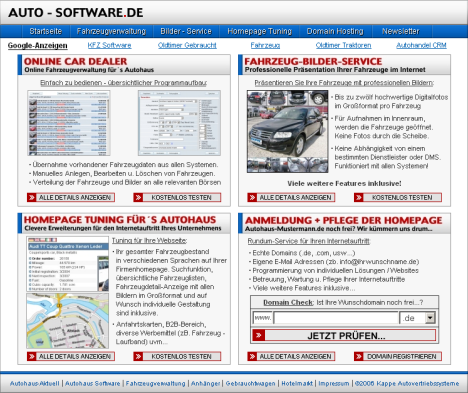Click Anmeldung + Pflege der Homepage heading
Viewport: 468px width, 393px height.
point(344,220)
